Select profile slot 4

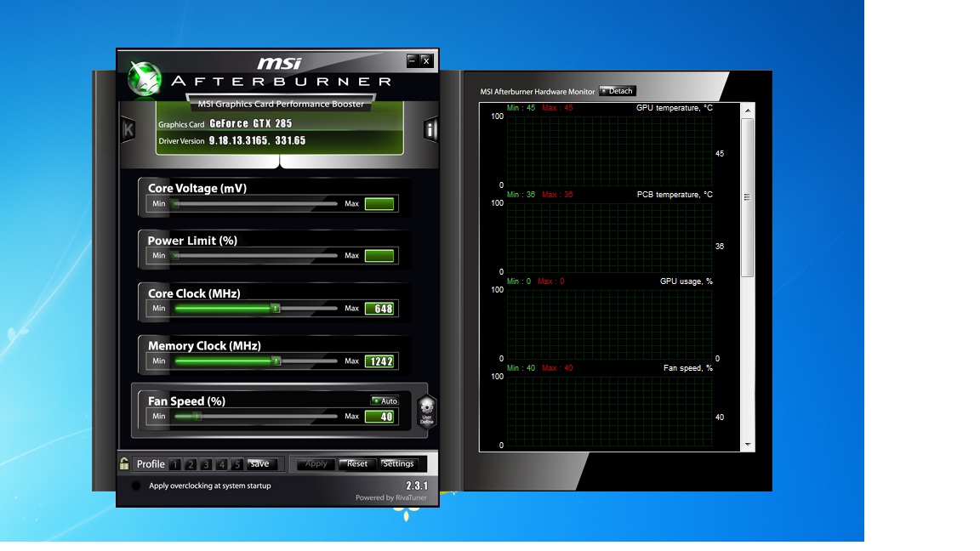[x=222, y=464]
